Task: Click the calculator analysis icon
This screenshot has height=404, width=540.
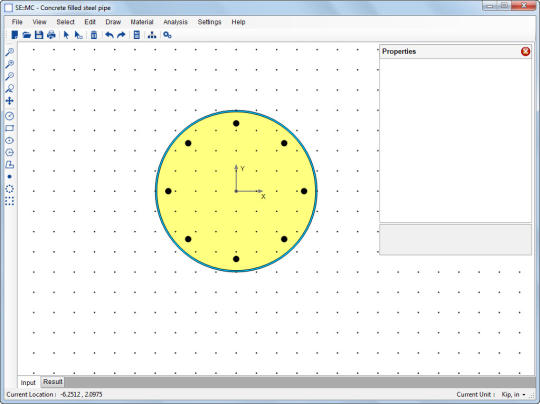Action: click(x=137, y=35)
